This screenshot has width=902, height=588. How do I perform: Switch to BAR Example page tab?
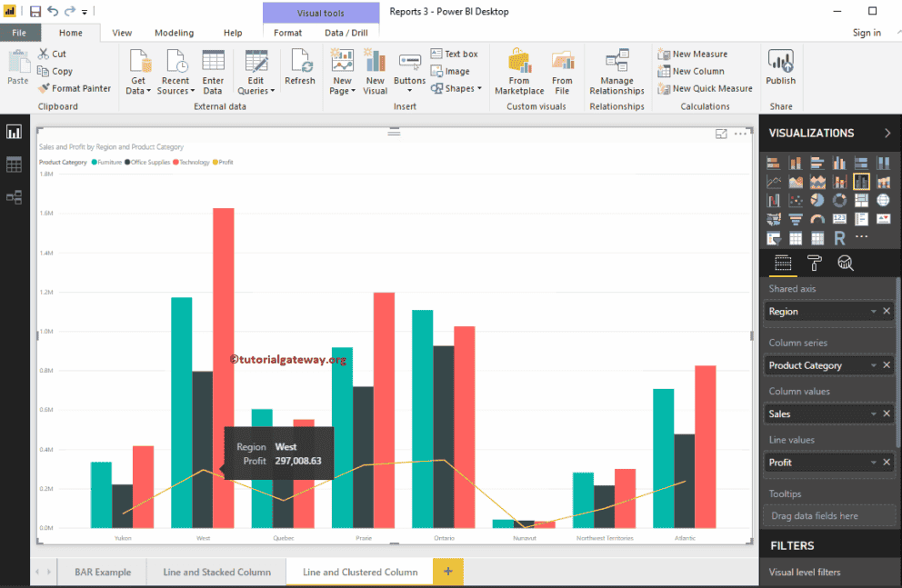pos(103,572)
